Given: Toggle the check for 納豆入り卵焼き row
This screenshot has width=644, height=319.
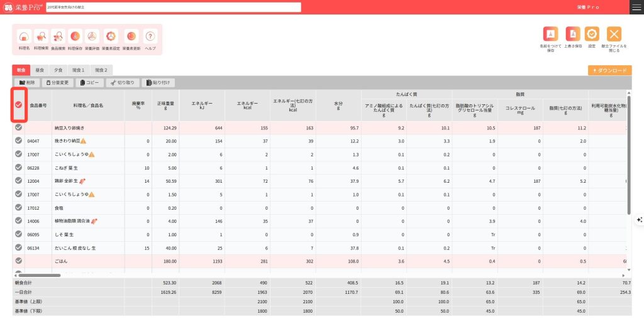Looking at the screenshot, I should pyautogui.click(x=18, y=127).
